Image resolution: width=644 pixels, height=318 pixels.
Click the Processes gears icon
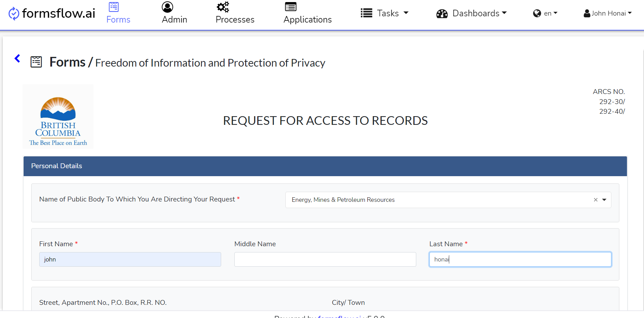coord(223,7)
